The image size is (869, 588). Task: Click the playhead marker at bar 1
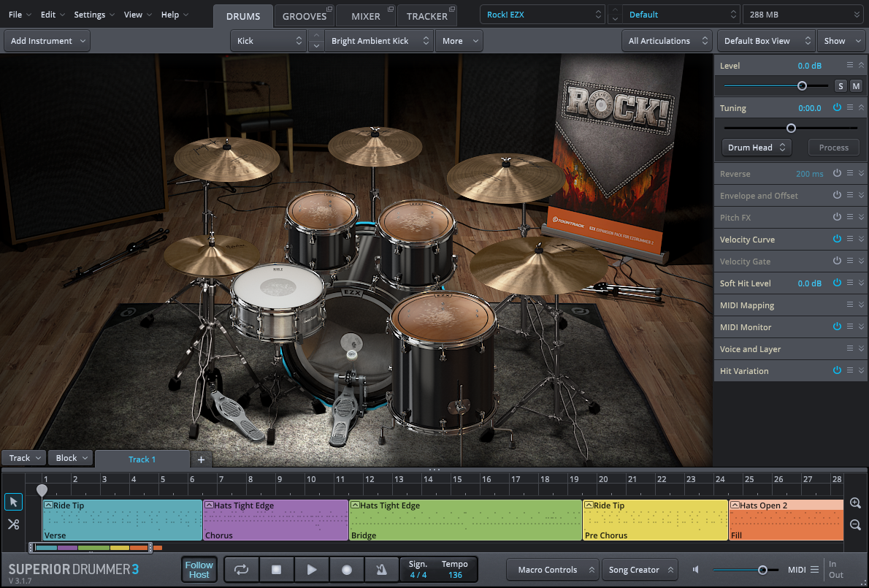pyautogui.click(x=42, y=490)
